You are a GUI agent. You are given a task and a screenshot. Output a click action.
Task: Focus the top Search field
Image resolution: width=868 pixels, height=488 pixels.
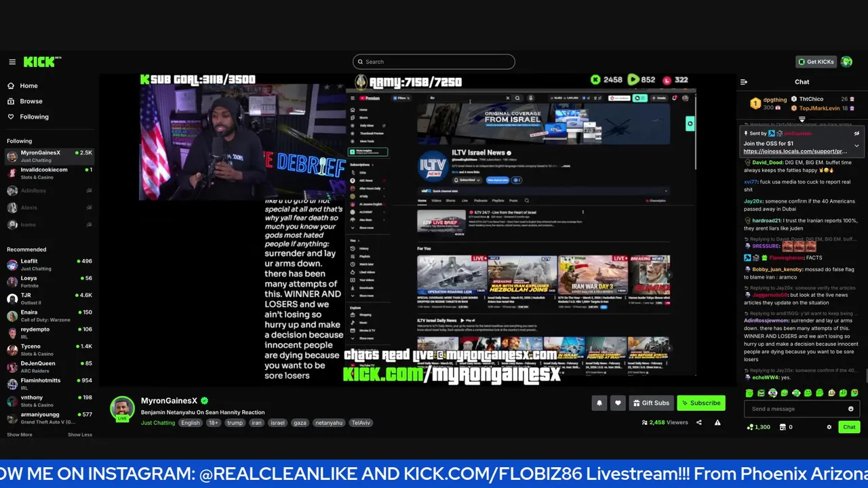(434, 62)
